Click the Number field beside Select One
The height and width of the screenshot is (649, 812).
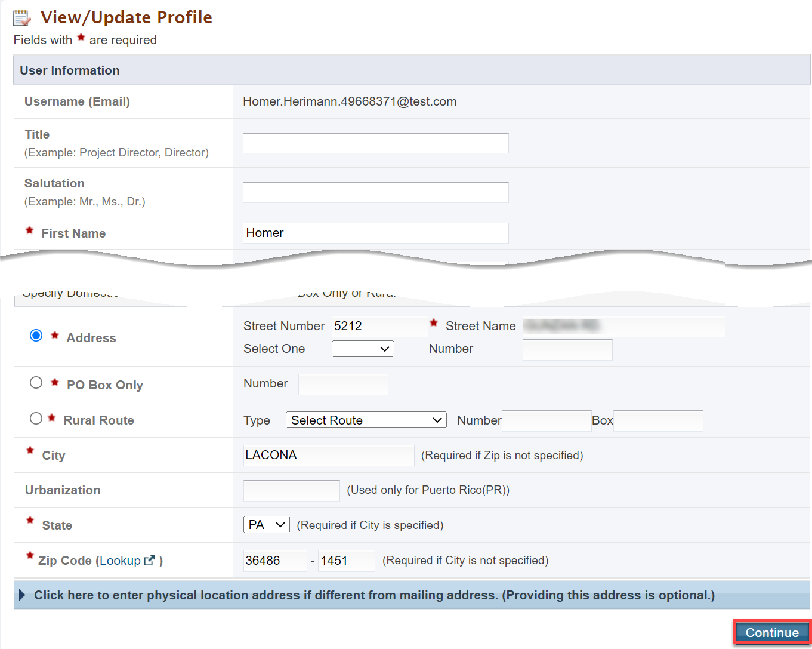click(567, 349)
